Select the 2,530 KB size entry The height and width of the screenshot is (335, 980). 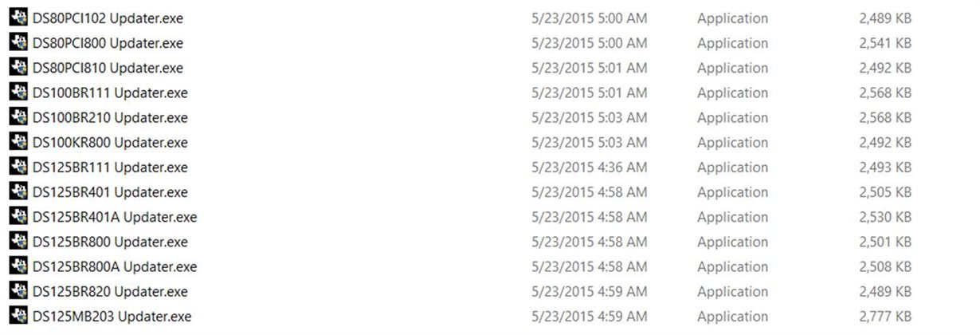pyautogui.click(x=885, y=217)
